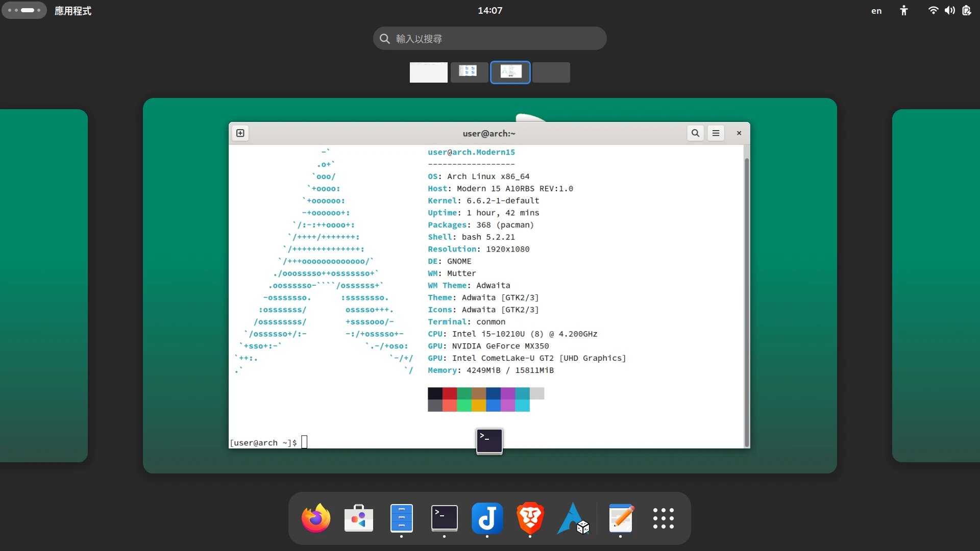Select the empty fourth workspace thumbnail
Screen dimensions: 980x551
click(551, 72)
